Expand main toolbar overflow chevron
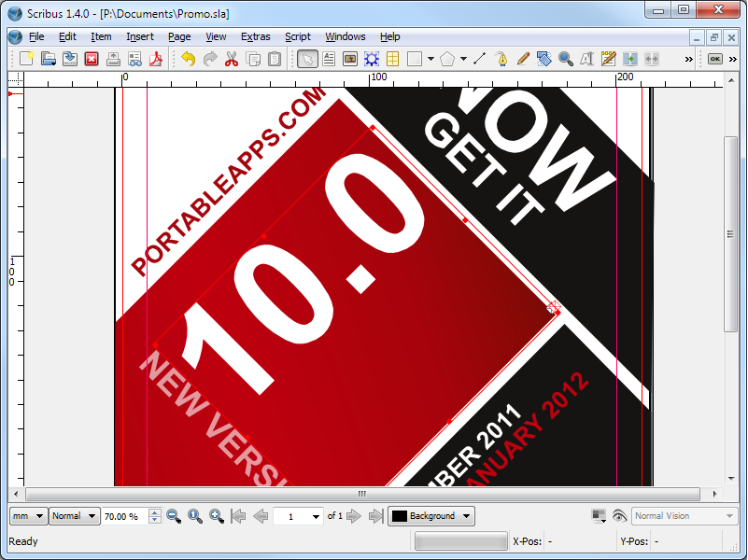 click(689, 59)
